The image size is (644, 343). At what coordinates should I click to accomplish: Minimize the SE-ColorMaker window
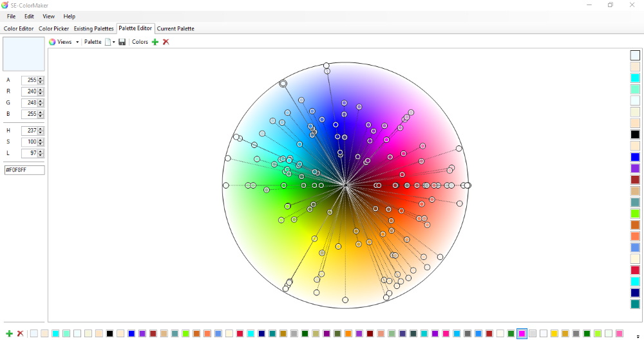589,5
